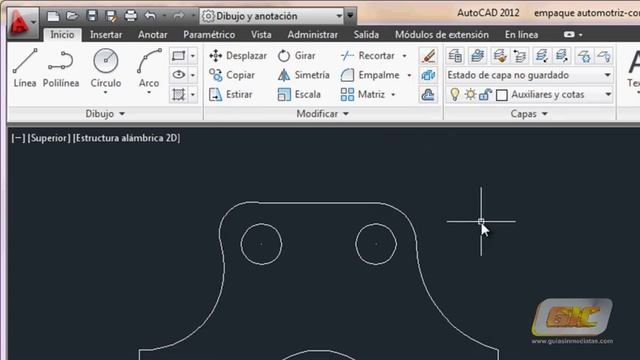Expand the Círculo options arrow
The height and width of the screenshot is (360, 640).
pyautogui.click(x=106, y=93)
